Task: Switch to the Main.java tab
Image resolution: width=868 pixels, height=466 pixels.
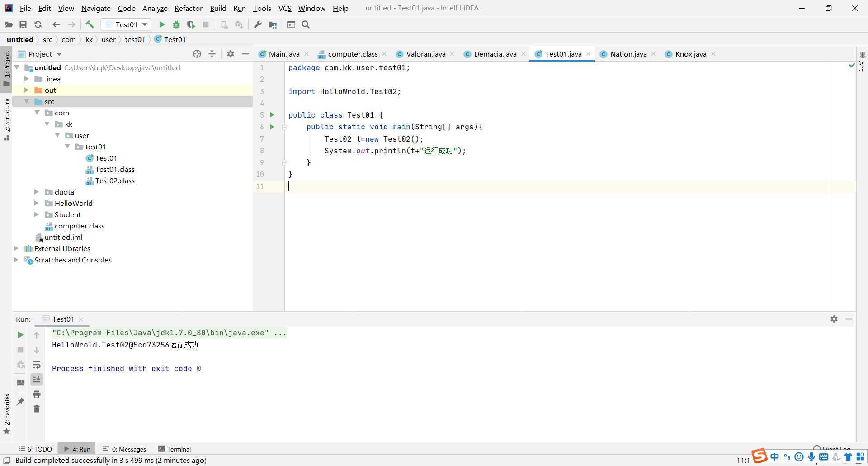Action: [x=284, y=54]
